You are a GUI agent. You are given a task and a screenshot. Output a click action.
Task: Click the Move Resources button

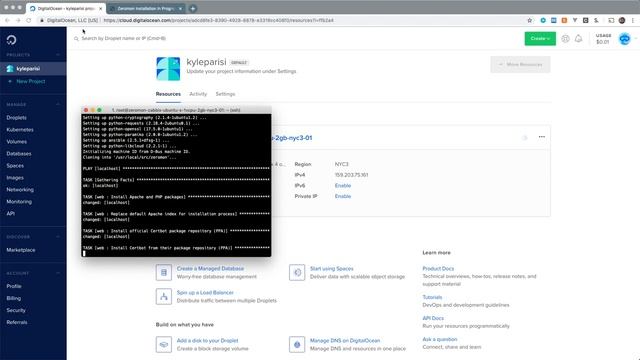(x=520, y=64)
